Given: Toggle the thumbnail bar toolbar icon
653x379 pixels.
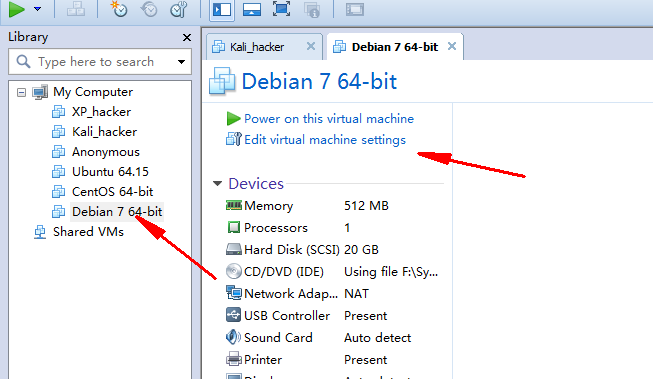Looking at the screenshot, I should [252, 9].
